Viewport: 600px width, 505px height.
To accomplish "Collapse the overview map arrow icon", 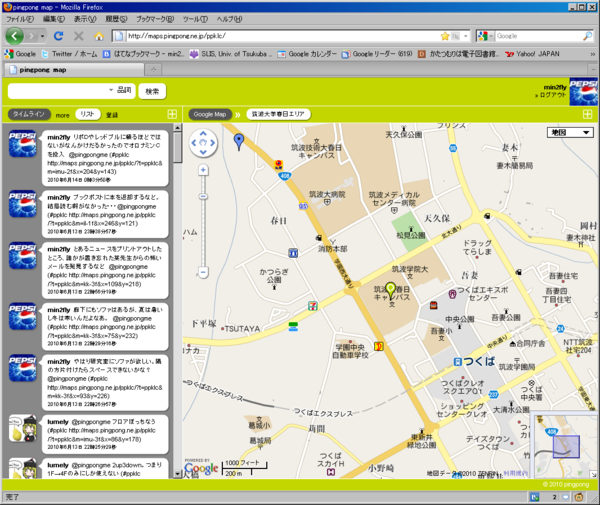I will (593, 474).
